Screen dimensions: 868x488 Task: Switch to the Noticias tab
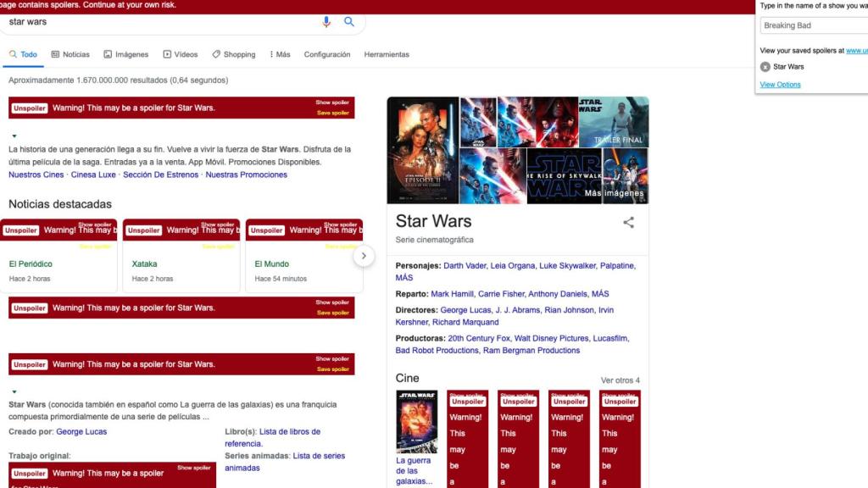70,54
